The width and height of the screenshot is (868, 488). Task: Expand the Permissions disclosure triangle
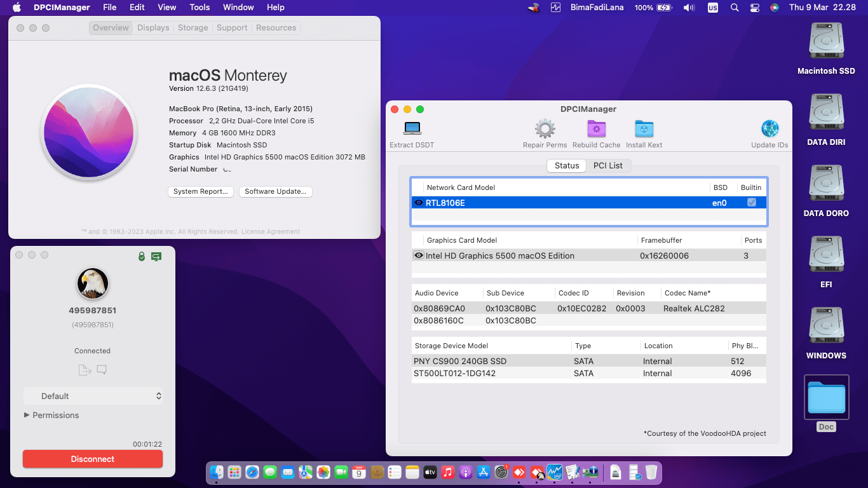pyautogui.click(x=27, y=415)
